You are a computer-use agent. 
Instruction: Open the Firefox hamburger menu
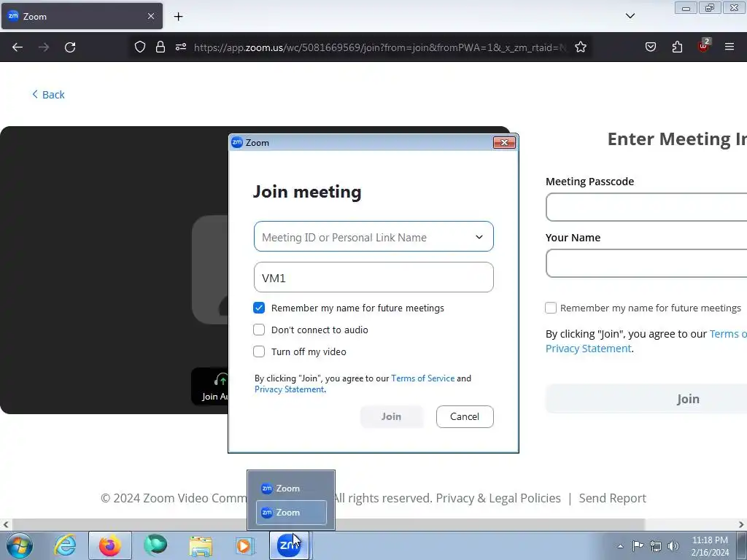pos(729,47)
